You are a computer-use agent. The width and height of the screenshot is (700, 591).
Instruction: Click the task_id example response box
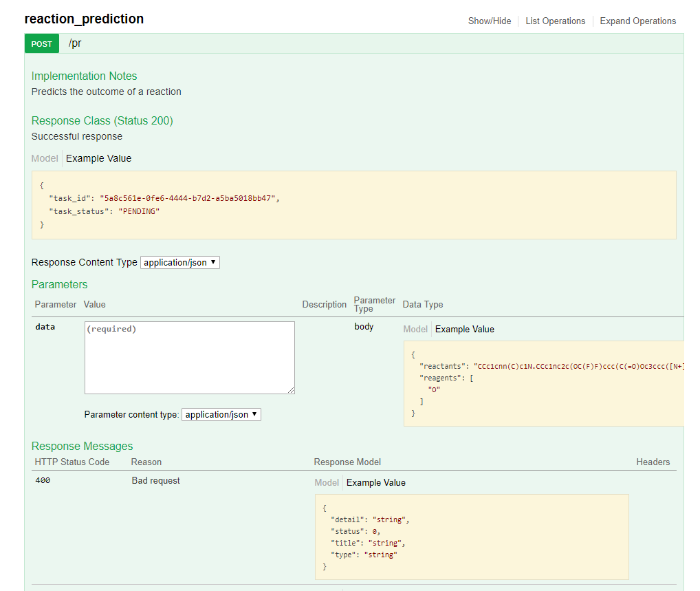pos(354,205)
